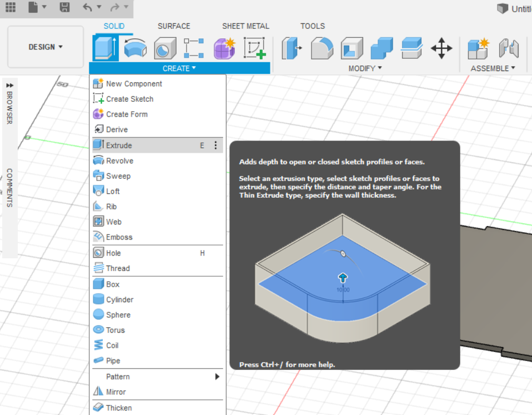Screen dimensions: 532x415
Task: Click the Joint icon in ASSEMBLE
Action: (509, 48)
